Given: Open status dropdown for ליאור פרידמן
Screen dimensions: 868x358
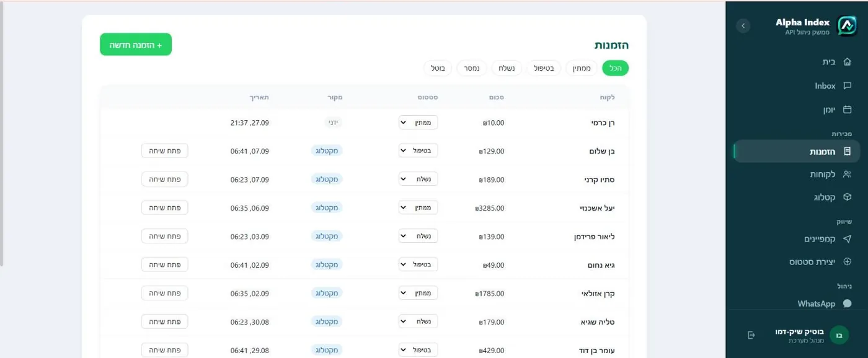Looking at the screenshot, I should [x=418, y=237].
